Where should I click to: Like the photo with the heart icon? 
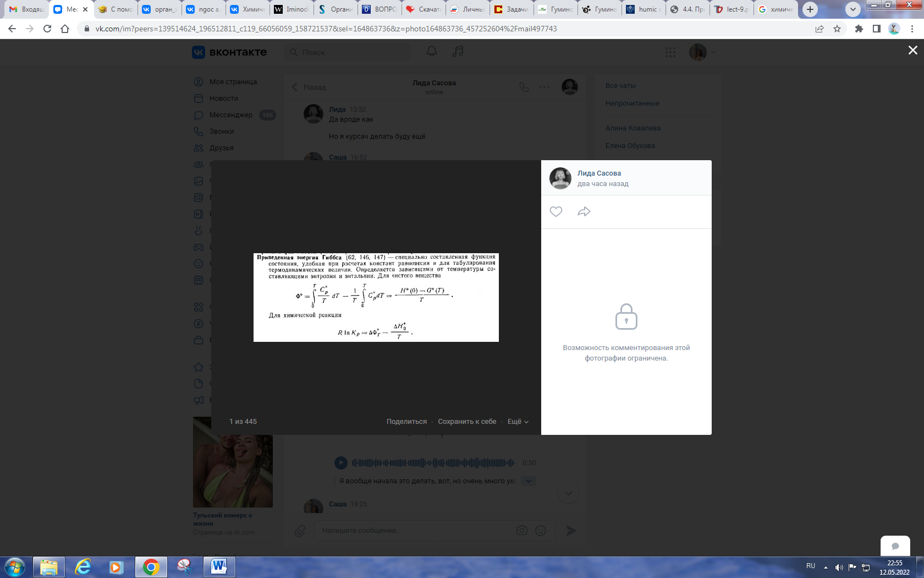556,211
